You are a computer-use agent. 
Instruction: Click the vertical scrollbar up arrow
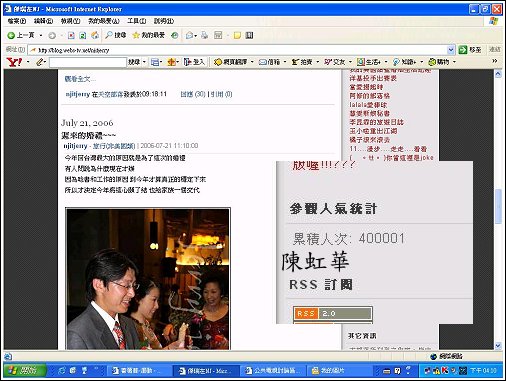[498, 74]
